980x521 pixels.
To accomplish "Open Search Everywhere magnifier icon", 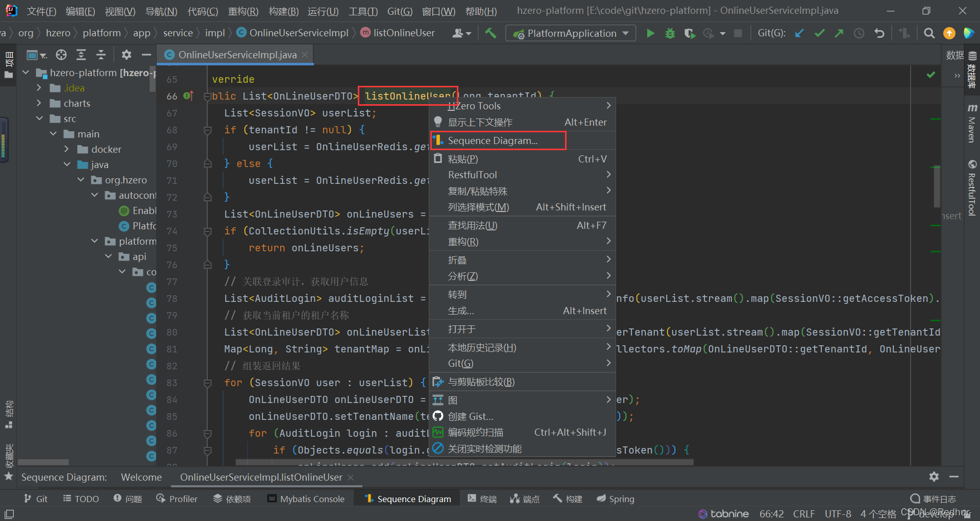I will 929,33.
